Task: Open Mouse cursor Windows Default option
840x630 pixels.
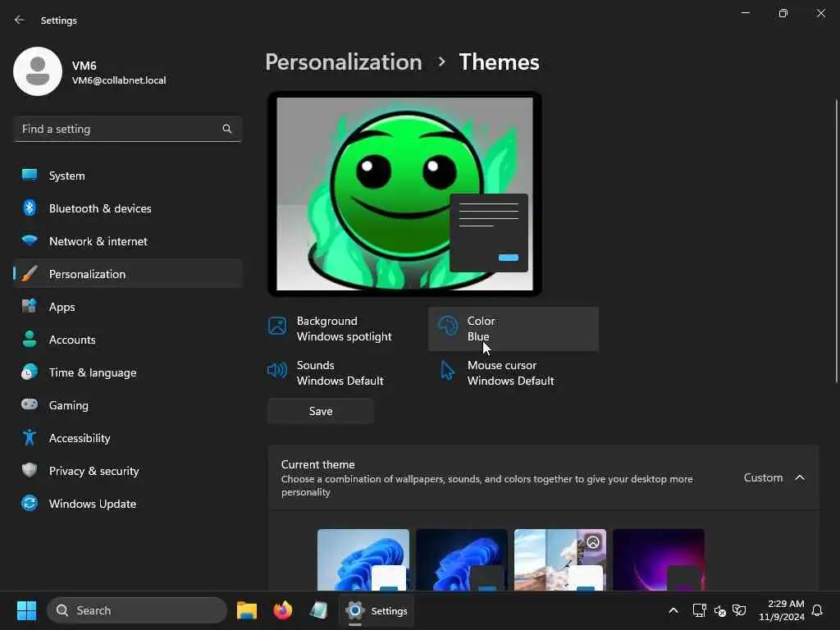Action: (x=514, y=373)
